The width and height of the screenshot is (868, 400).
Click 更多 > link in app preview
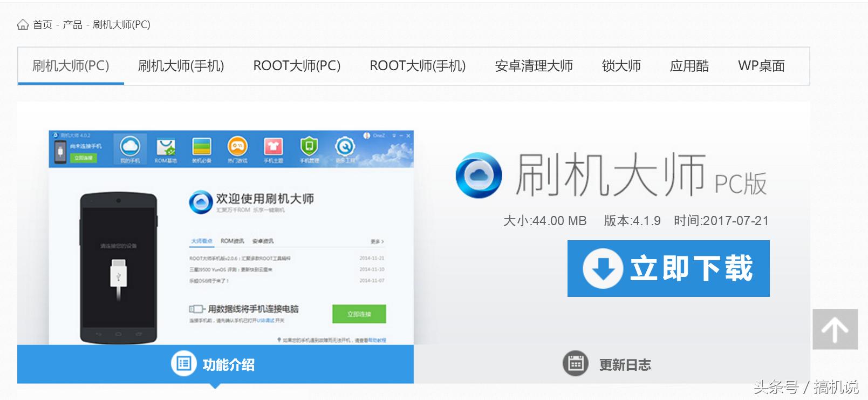(x=377, y=241)
